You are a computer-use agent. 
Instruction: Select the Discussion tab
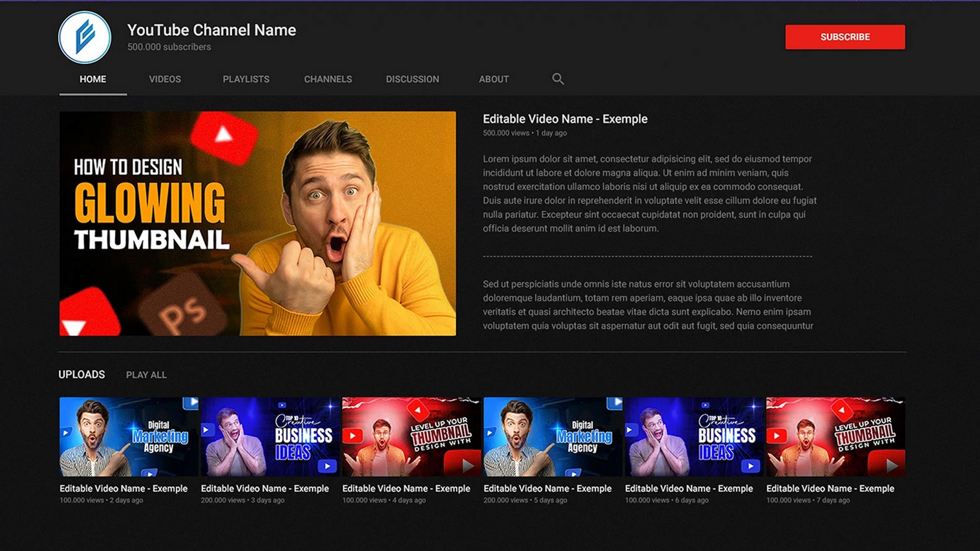pyautogui.click(x=412, y=79)
